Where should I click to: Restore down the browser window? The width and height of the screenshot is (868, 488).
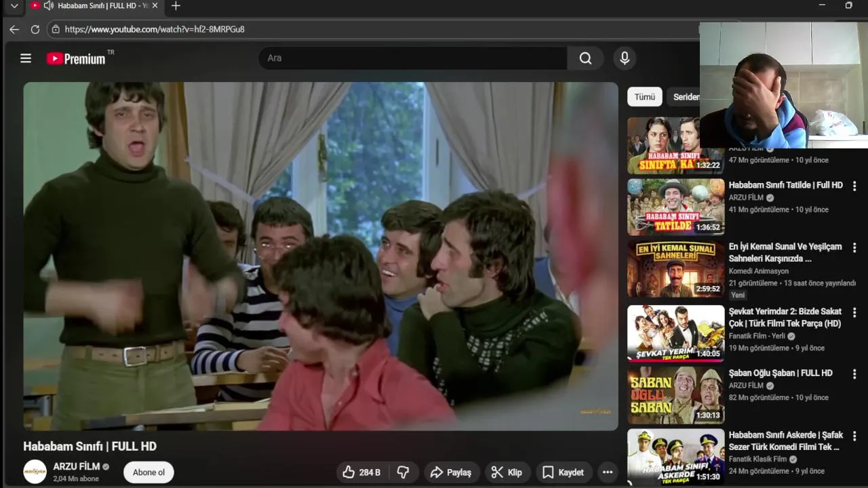848,5
